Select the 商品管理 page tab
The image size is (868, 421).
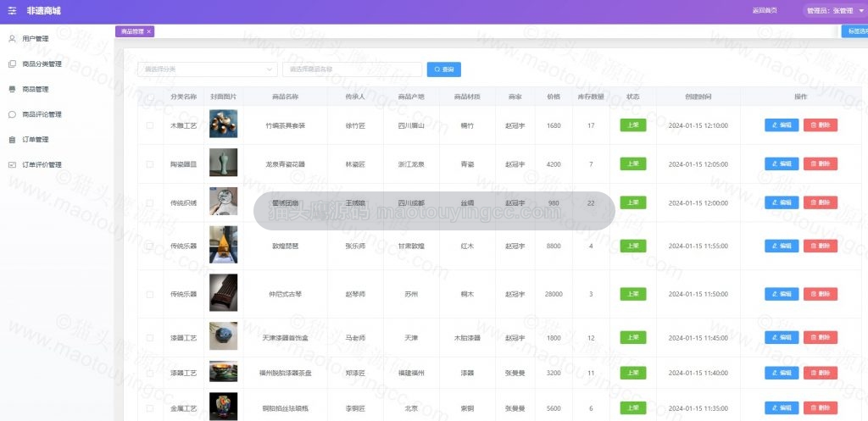pyautogui.click(x=135, y=31)
